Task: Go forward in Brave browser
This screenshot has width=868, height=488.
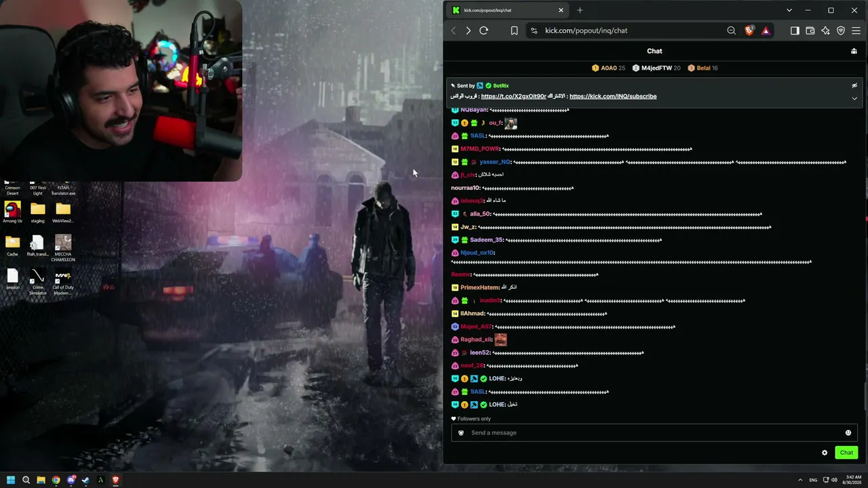Action: click(468, 30)
